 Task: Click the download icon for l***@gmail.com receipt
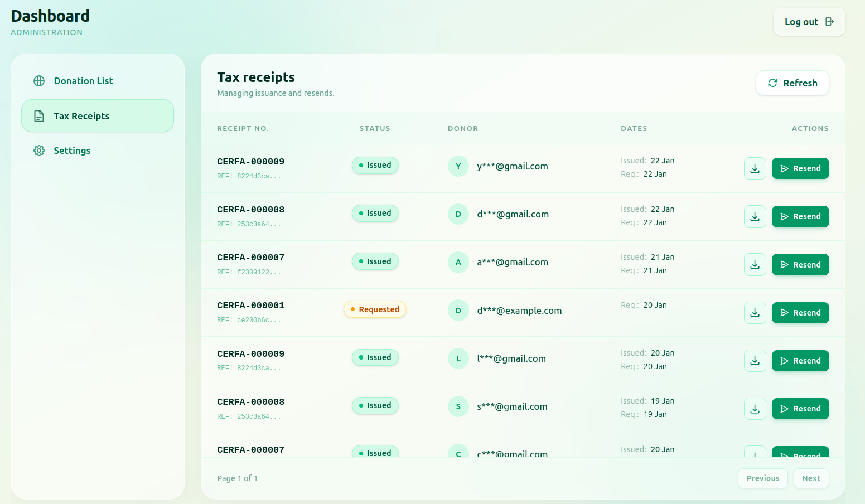[x=755, y=361]
